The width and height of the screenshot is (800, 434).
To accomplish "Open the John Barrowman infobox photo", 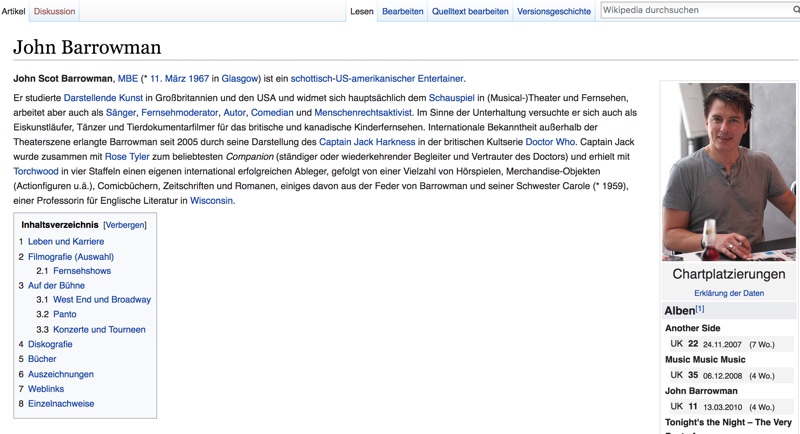I will [x=729, y=172].
